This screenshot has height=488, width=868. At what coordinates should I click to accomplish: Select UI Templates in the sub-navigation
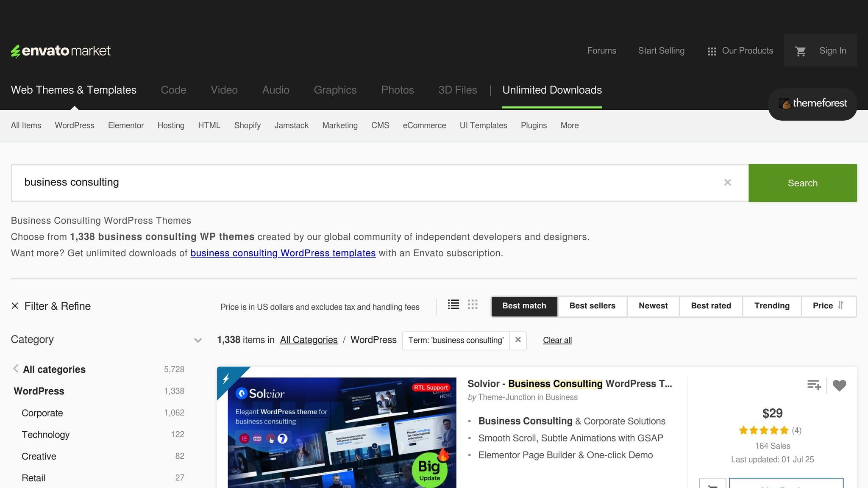(483, 125)
